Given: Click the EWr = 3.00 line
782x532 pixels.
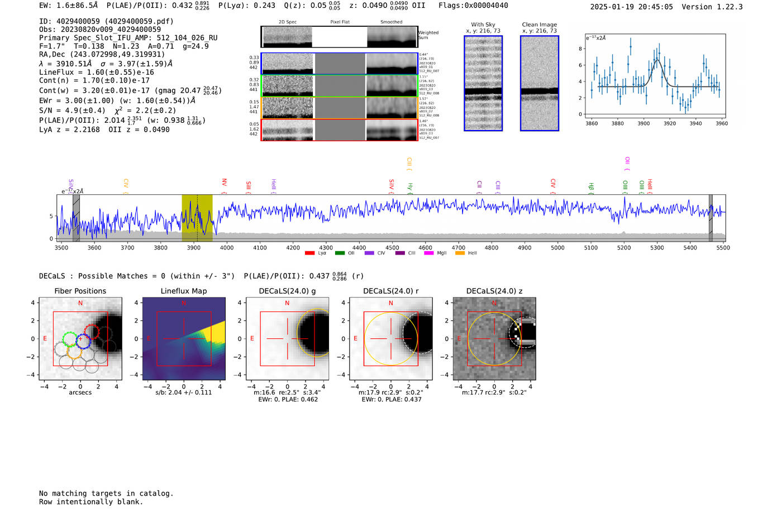Looking at the screenshot, I should coord(117,100).
